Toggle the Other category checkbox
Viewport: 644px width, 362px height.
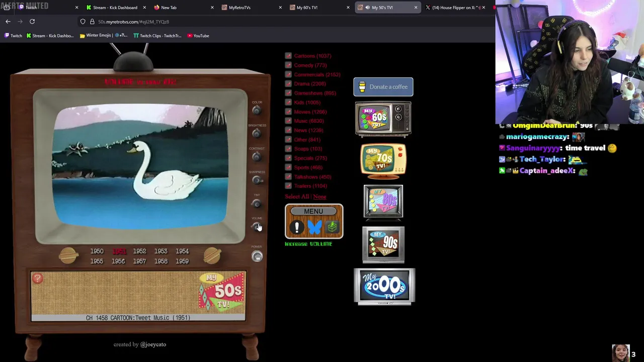(x=288, y=140)
